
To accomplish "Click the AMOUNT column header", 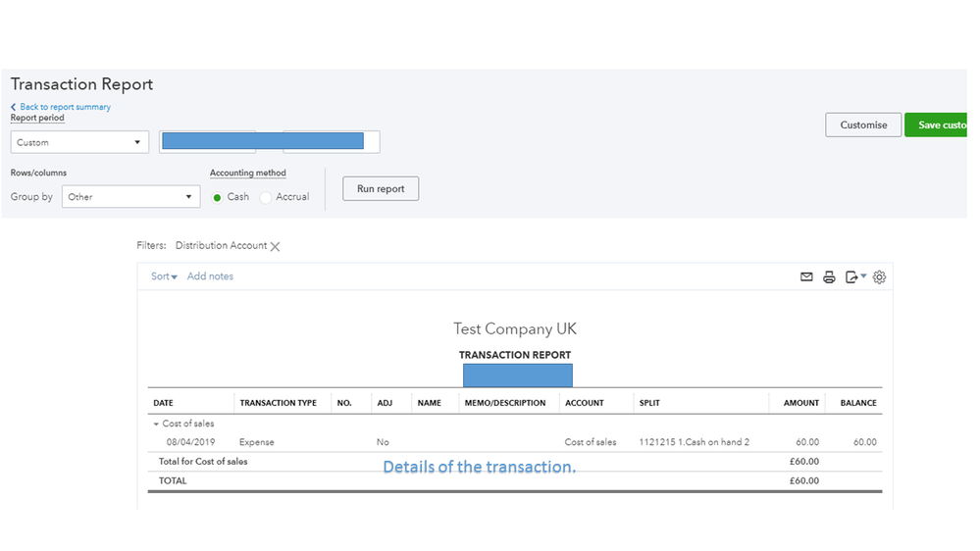I will pos(800,403).
